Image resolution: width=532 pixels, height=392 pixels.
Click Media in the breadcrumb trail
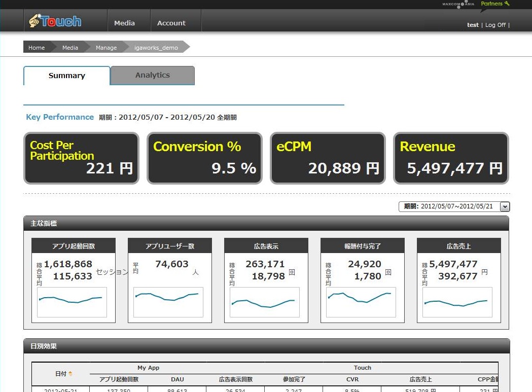pos(70,48)
